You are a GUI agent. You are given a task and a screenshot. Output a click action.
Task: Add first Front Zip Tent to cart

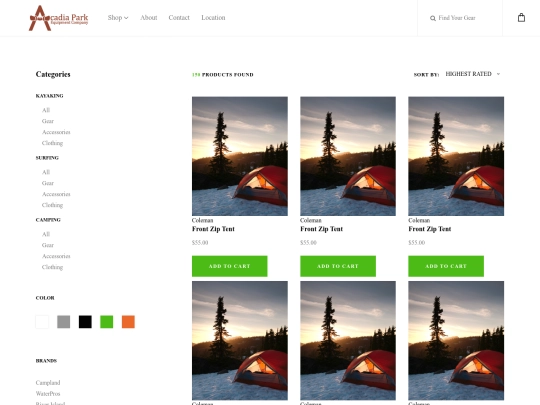pyautogui.click(x=230, y=266)
